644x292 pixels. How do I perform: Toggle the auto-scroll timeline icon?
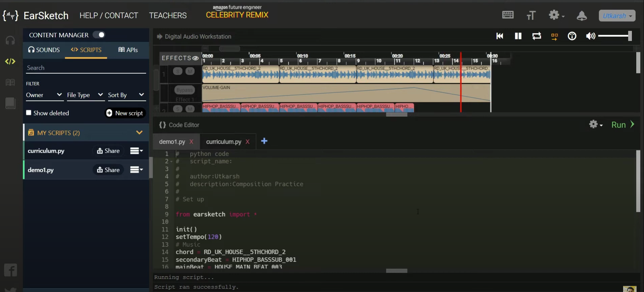coord(554,37)
